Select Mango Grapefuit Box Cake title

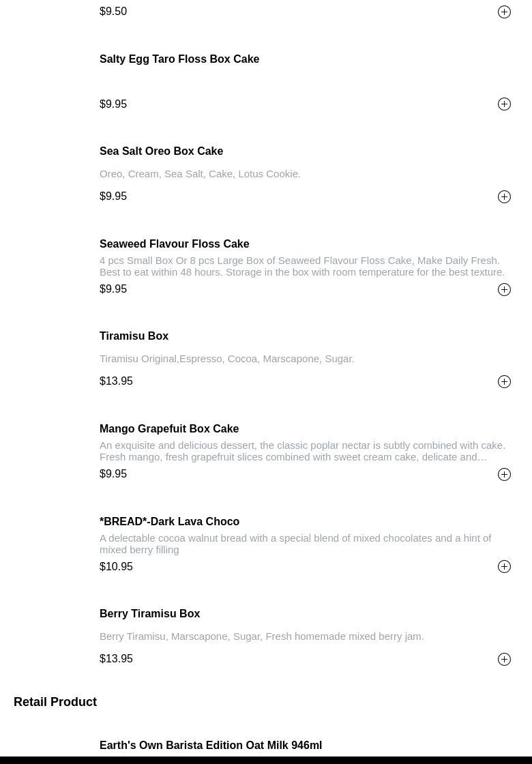[169, 429]
